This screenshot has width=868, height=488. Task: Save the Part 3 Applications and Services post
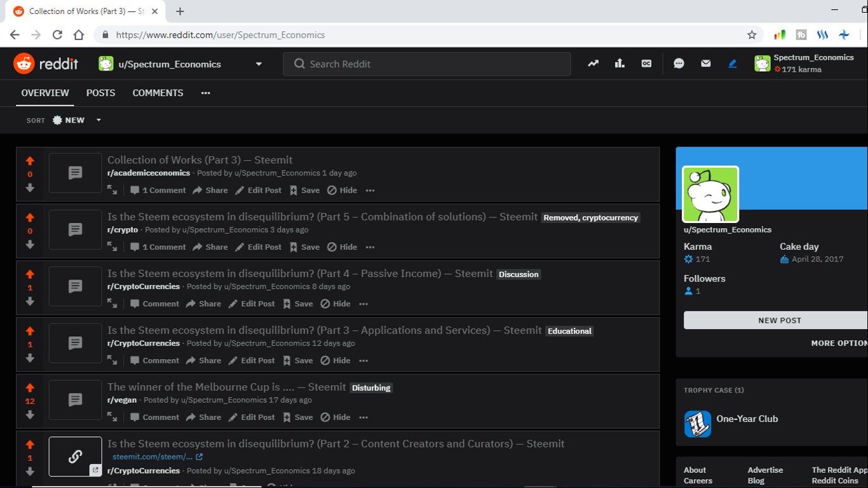click(297, 360)
